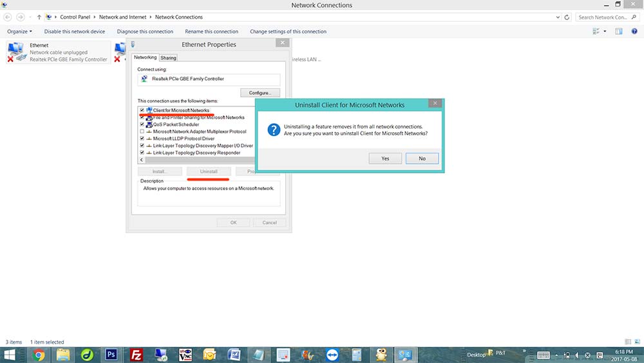Click Disable this network device
644x363 pixels.
click(74, 31)
